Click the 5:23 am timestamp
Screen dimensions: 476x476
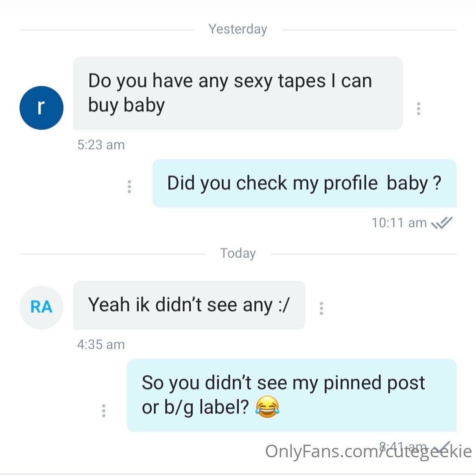101,145
